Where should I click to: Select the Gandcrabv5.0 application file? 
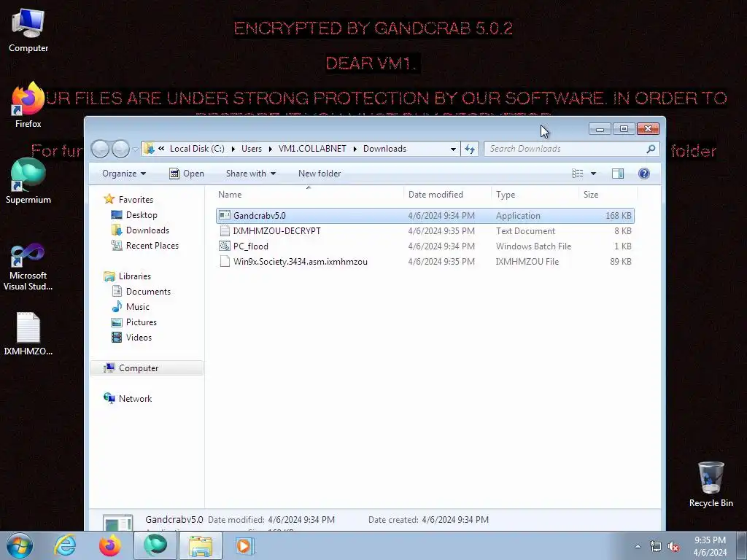[425, 216]
